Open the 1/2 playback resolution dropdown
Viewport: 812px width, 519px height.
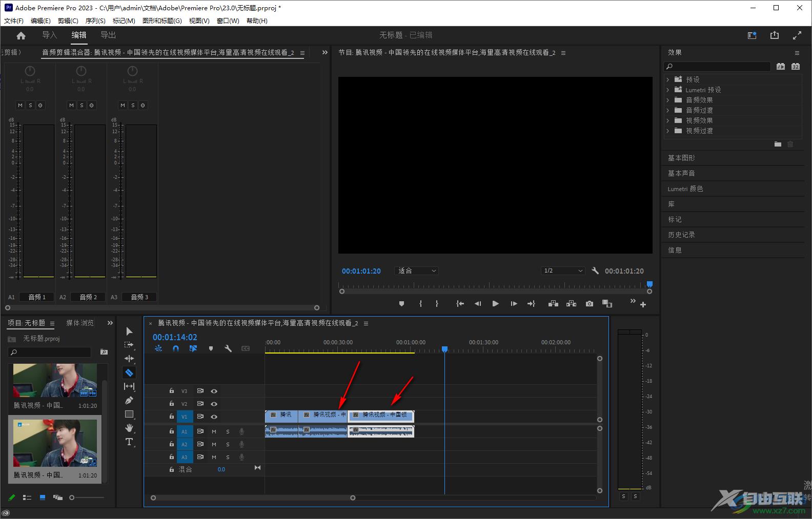(x=562, y=271)
